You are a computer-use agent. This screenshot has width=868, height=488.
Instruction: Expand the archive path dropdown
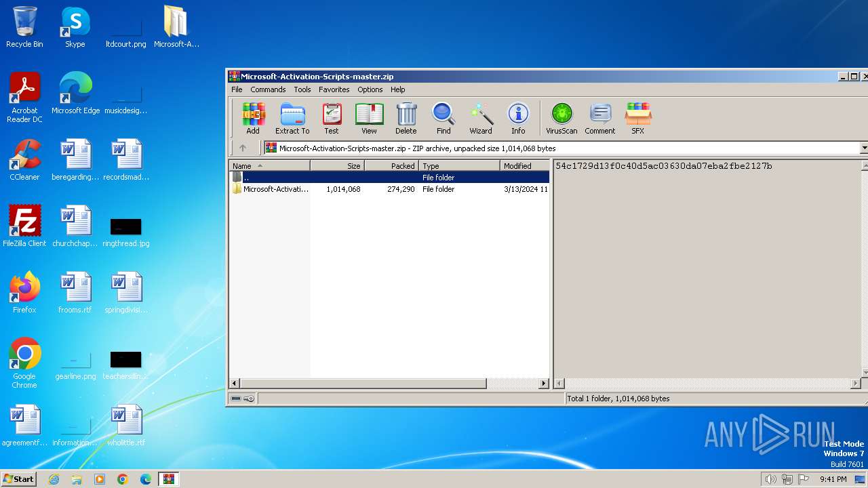pyautogui.click(x=864, y=148)
